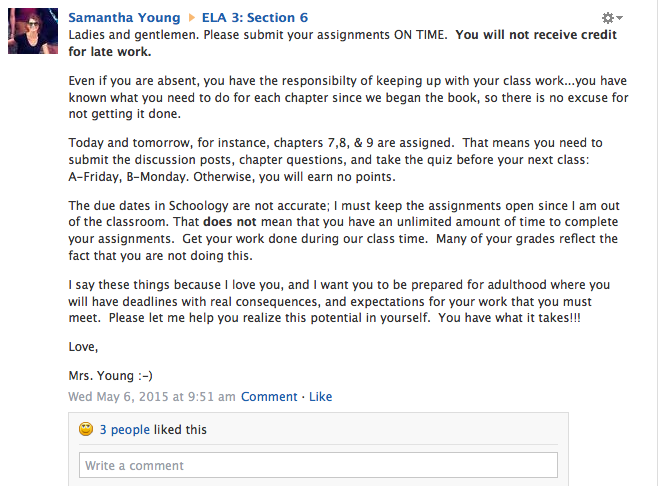Show the 3 people who liked this

[124, 430]
